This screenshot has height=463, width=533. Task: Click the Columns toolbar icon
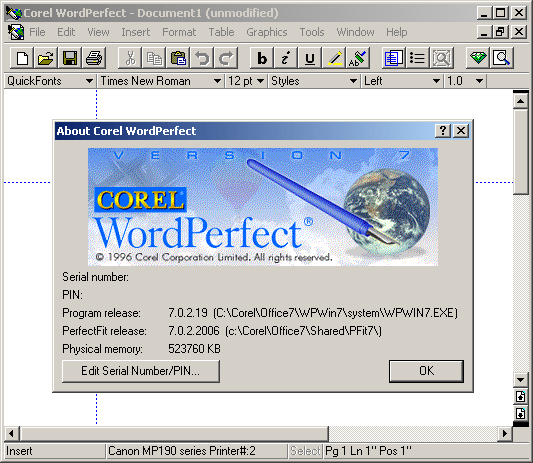(394, 58)
